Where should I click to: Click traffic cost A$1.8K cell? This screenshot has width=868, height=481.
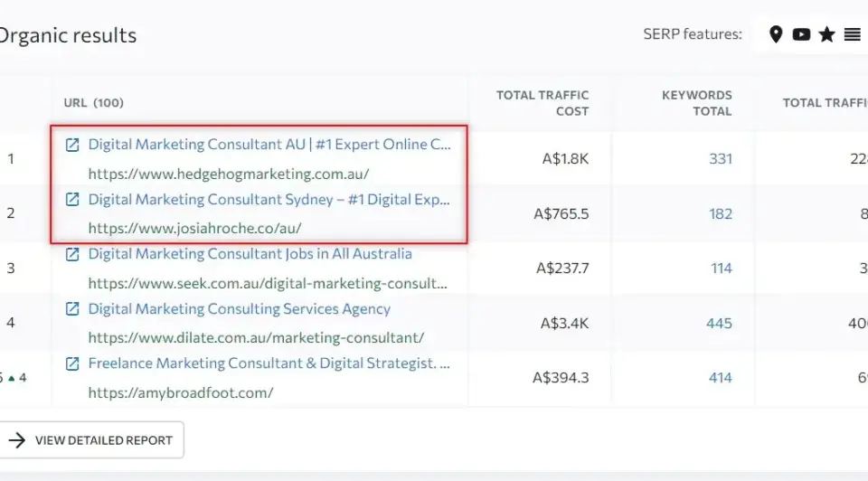(x=565, y=159)
